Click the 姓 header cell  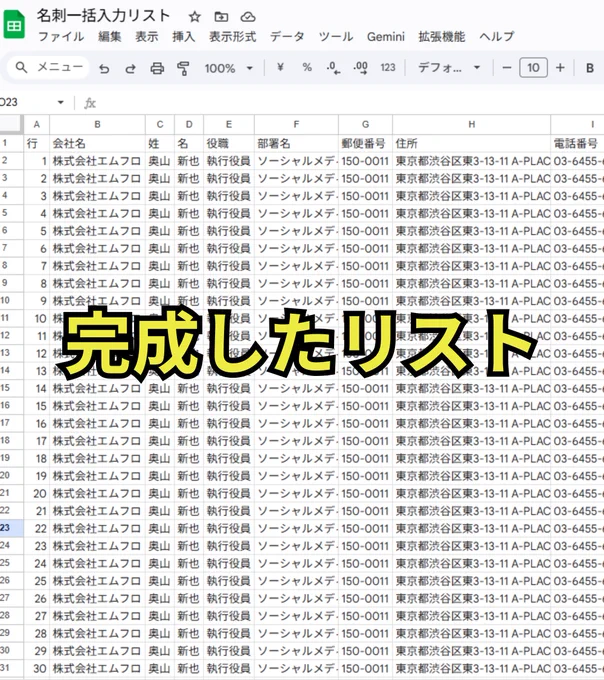tap(160, 144)
